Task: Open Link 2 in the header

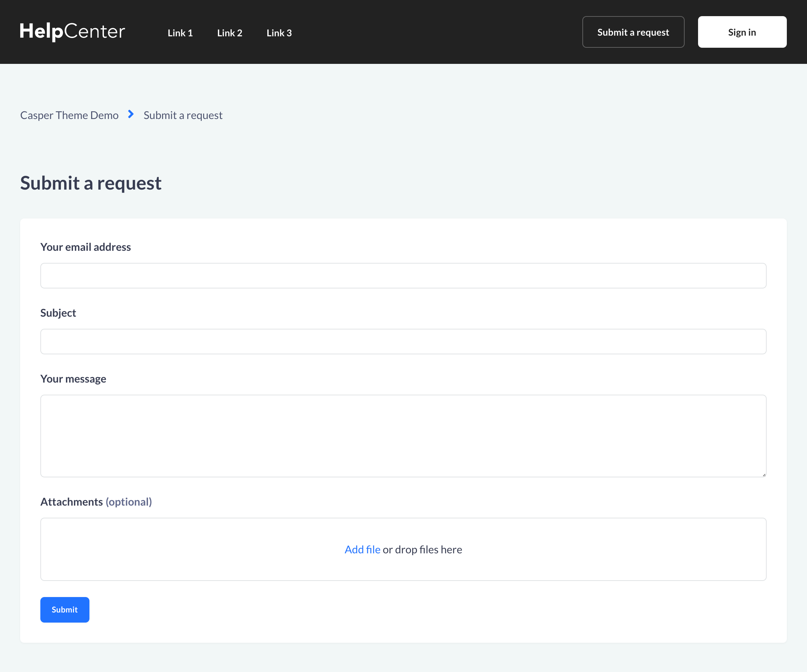Action: click(229, 33)
